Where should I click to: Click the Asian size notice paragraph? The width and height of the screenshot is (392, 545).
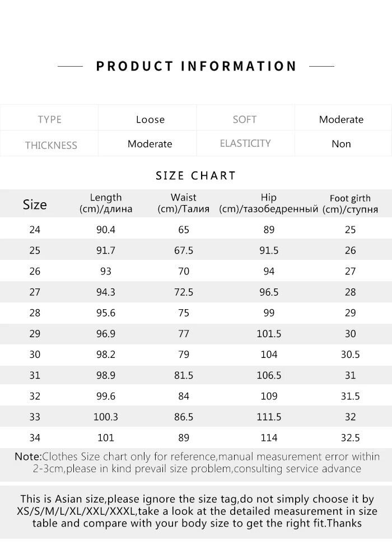click(x=196, y=511)
